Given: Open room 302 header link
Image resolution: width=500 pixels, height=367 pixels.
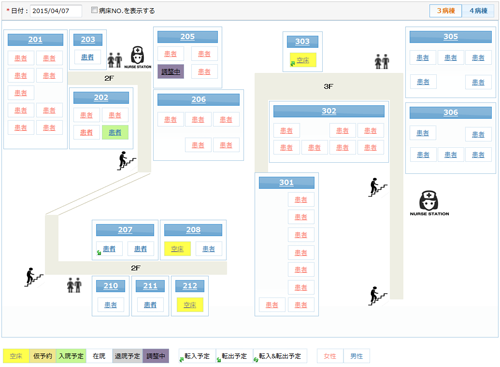Looking at the screenshot, I should [x=329, y=111].
